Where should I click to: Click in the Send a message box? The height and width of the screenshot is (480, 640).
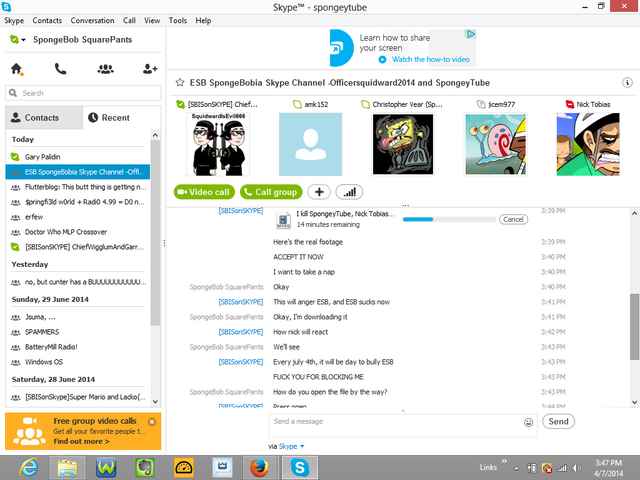[403, 425]
